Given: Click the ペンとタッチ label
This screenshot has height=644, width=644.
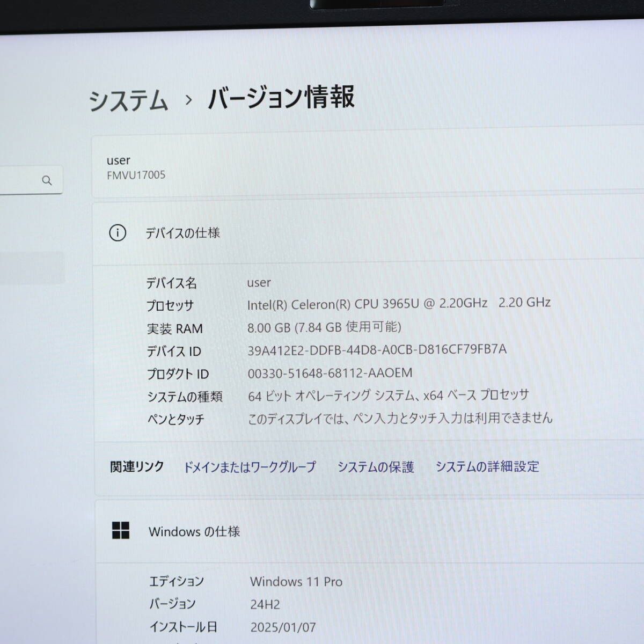Looking at the screenshot, I should (x=176, y=419).
